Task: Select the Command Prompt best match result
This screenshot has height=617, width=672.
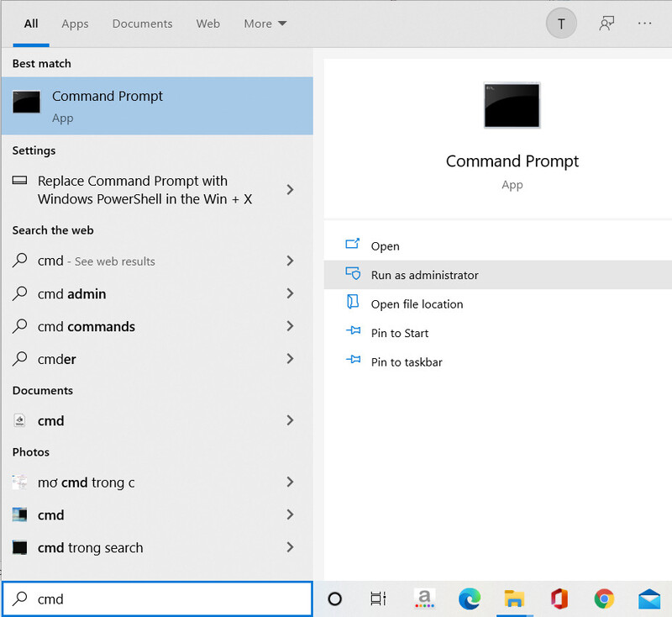Action: click(x=157, y=106)
